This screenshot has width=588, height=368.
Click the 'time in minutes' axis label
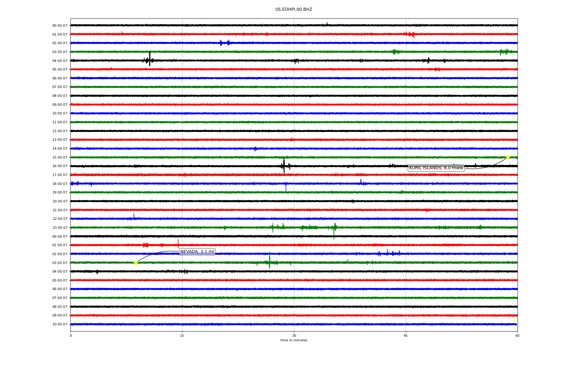pos(293,340)
